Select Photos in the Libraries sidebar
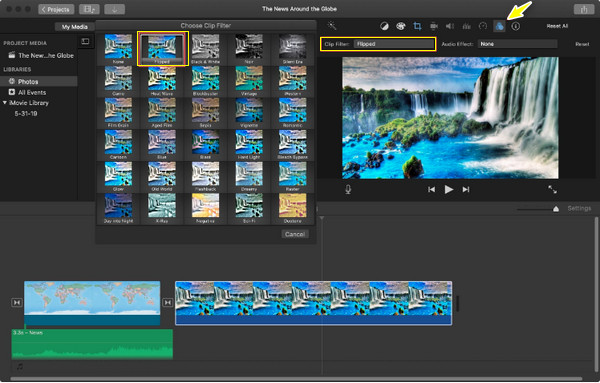The height and width of the screenshot is (383, 600). coord(38,81)
